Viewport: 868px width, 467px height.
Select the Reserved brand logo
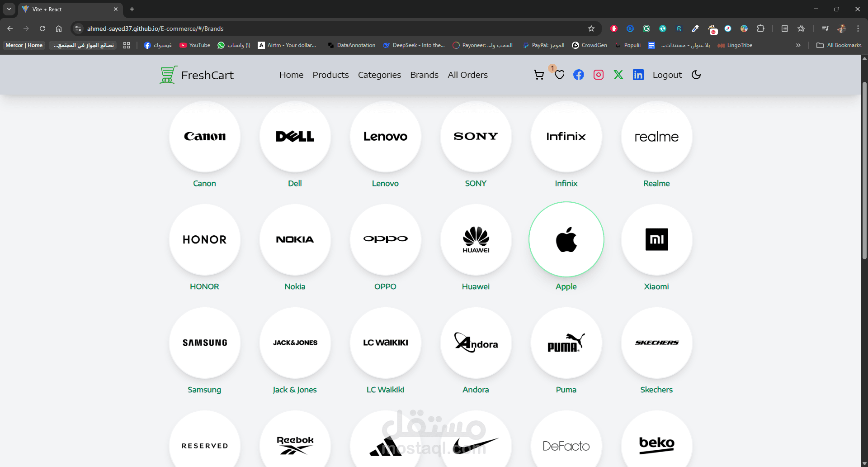click(x=204, y=439)
